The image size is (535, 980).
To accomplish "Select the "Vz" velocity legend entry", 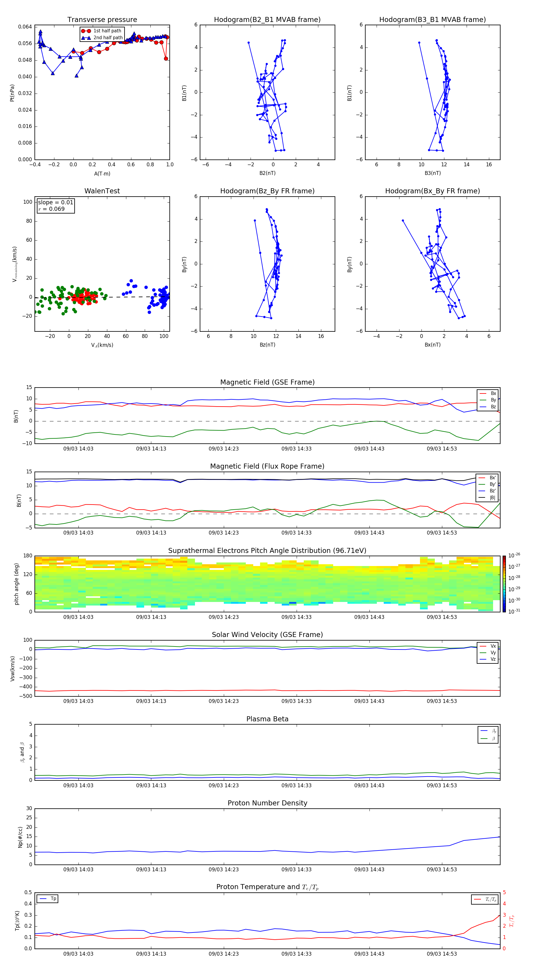I will (x=488, y=659).
